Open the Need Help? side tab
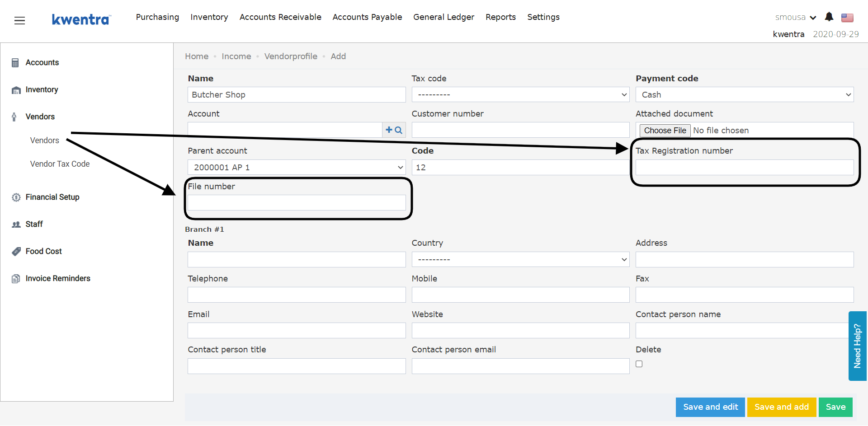 tap(858, 346)
